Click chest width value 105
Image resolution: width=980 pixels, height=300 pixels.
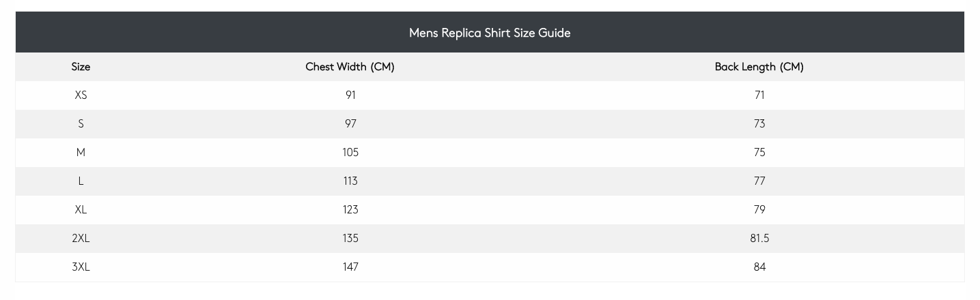pyautogui.click(x=350, y=153)
